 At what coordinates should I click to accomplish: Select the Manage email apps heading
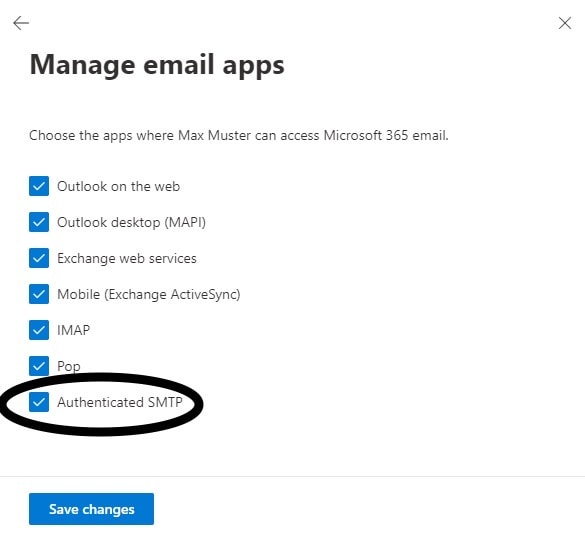point(157,65)
